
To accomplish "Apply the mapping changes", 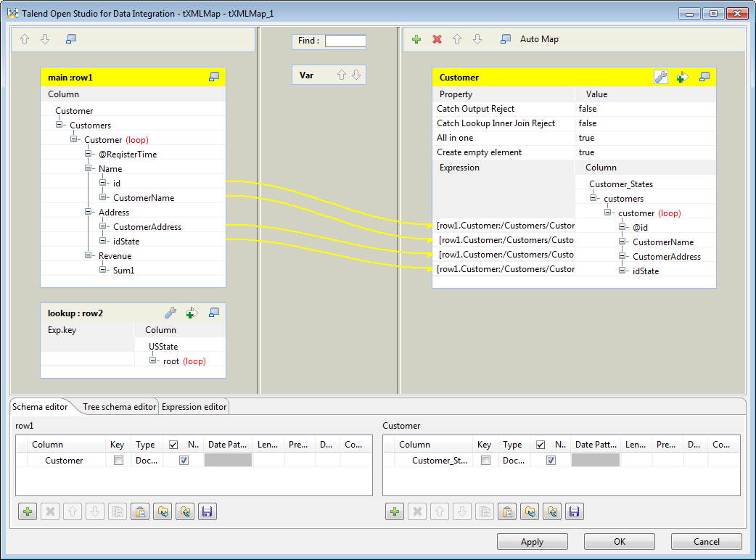I will pos(532,541).
